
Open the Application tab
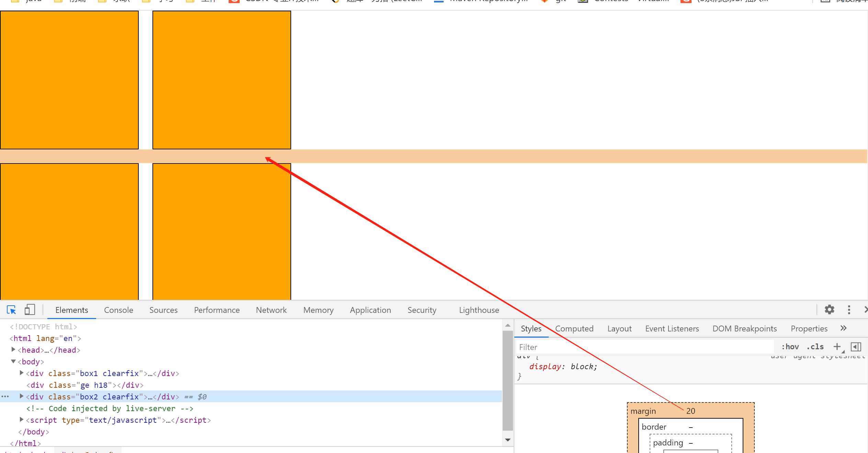coord(370,310)
